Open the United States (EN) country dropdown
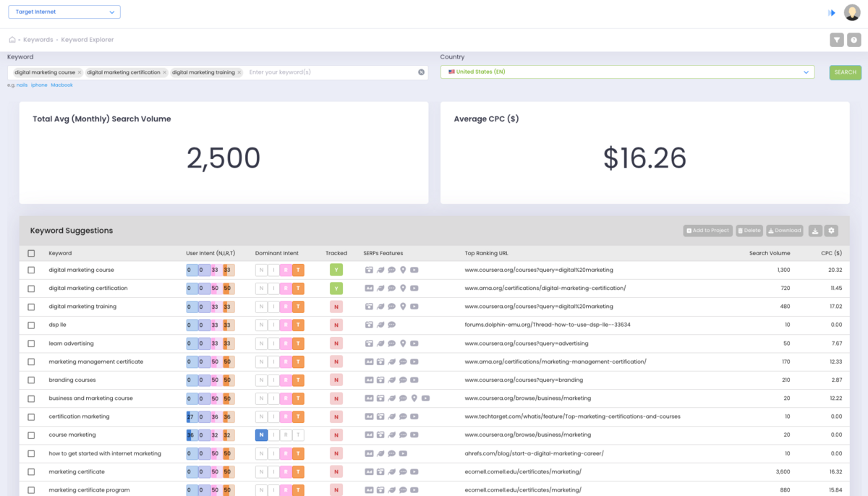The width and height of the screenshot is (868, 496). tap(627, 72)
